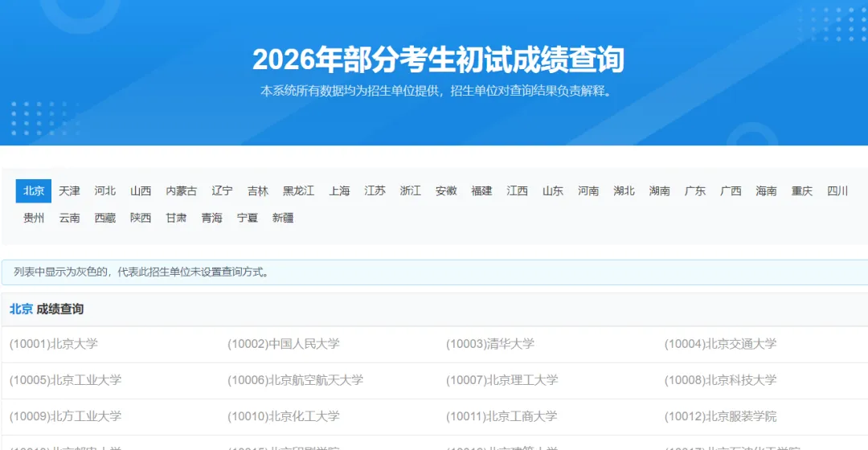Viewport: 868px width, 450px height.
Task: Open the 安徽 province tab
Action: click(x=445, y=191)
